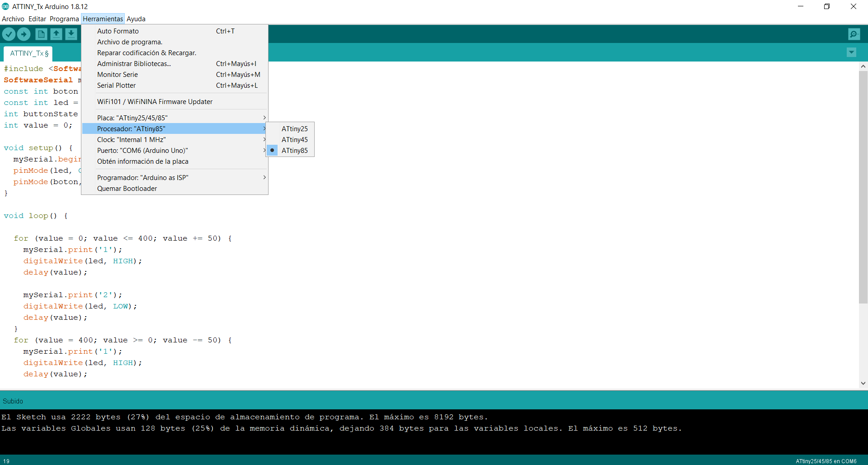This screenshot has width=868, height=465.
Task: Expand the Placa "ATtiny25/45/85" submenu
Action: (x=175, y=118)
